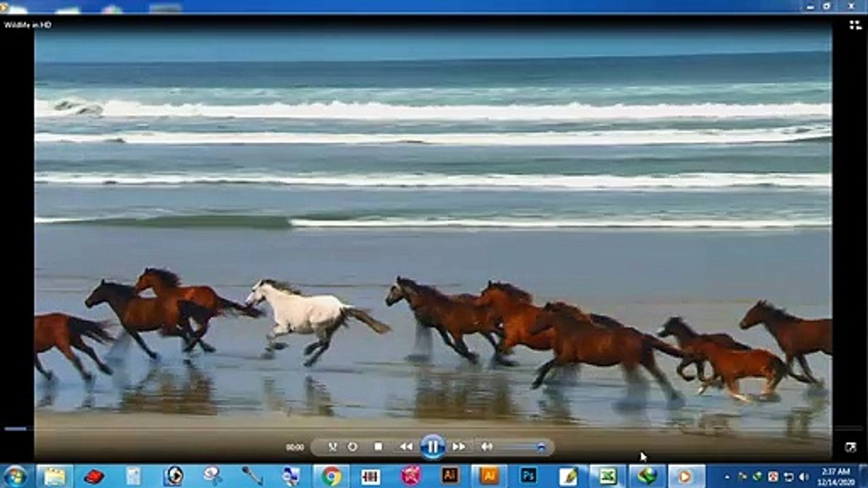Click the system tray volume speaker icon
This screenshot has height=488, width=868.
tap(804, 476)
